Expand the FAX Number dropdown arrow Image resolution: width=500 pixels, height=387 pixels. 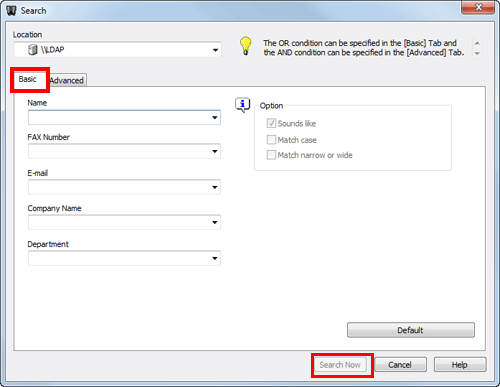point(215,151)
